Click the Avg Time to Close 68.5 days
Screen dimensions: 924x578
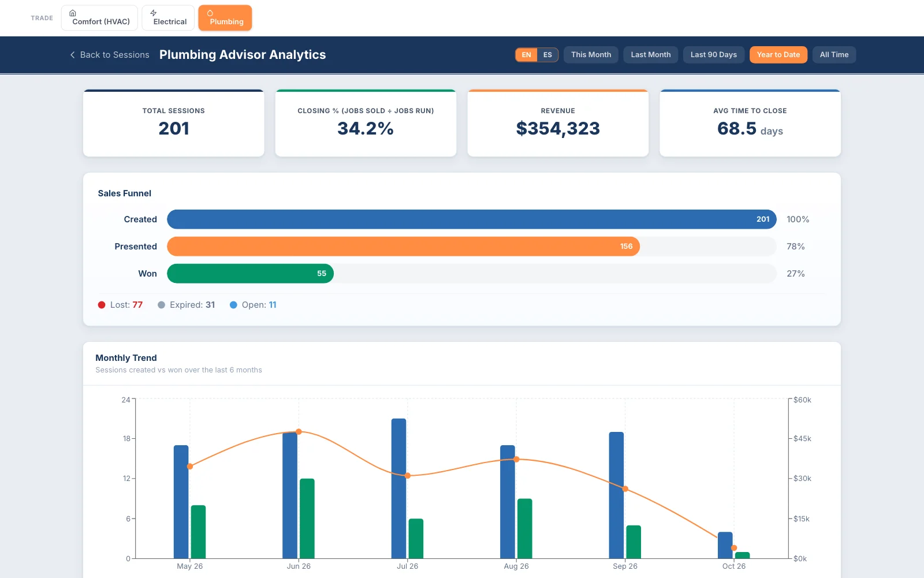(750, 129)
